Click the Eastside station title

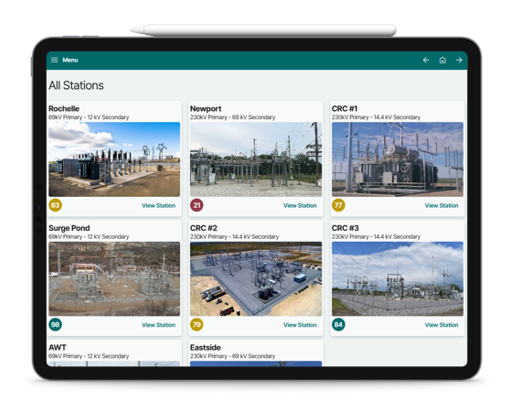(205, 347)
